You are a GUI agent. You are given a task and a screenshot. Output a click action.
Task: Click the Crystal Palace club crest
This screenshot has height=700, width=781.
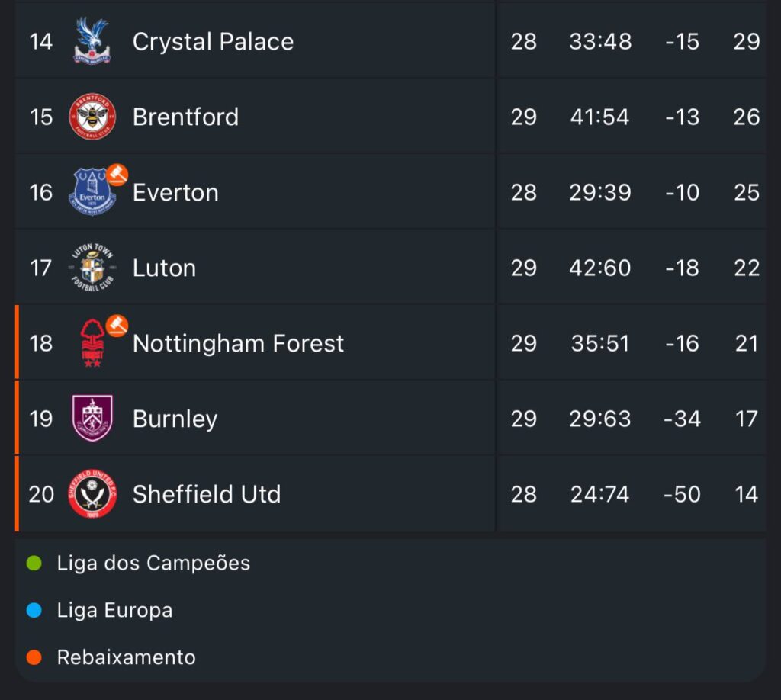pyautogui.click(x=92, y=41)
